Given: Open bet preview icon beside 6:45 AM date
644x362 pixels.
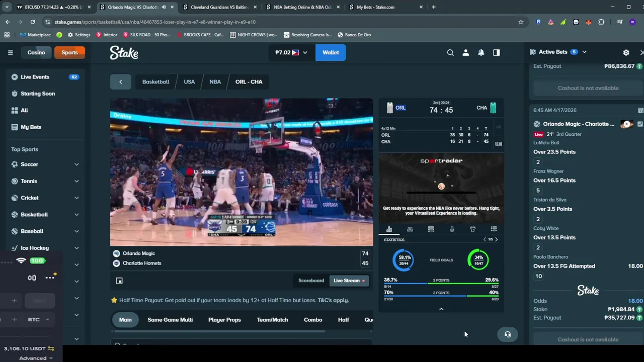Looking at the screenshot, I should [x=640, y=110].
